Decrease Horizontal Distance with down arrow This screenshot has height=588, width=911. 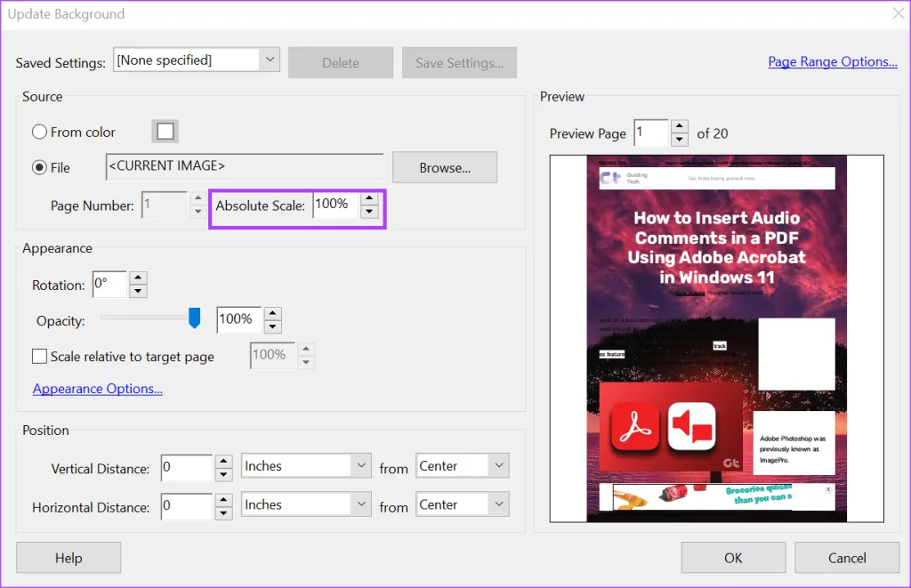pos(224,512)
